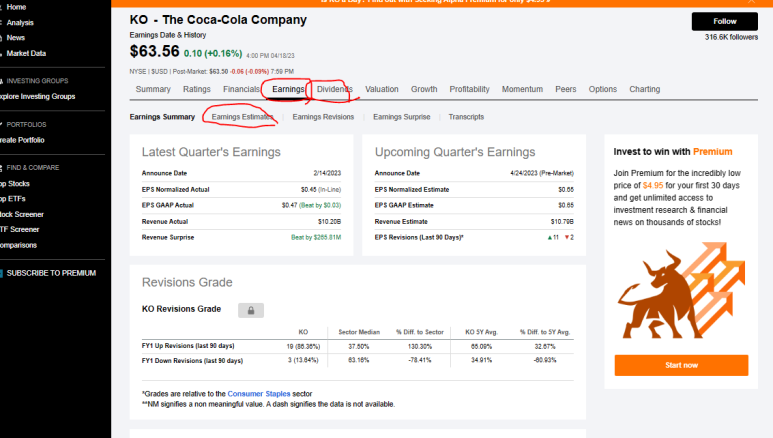Open the Home sidebar link
The image size is (773, 438).
16,7
